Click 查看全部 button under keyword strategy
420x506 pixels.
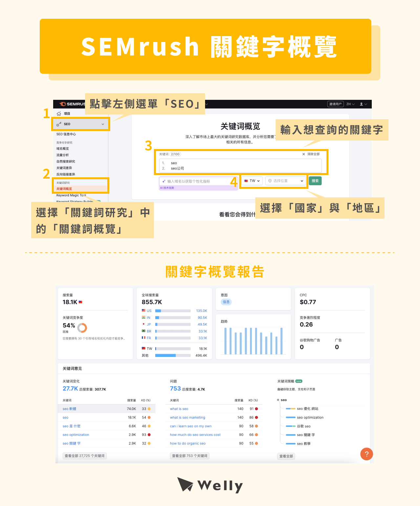(x=286, y=456)
